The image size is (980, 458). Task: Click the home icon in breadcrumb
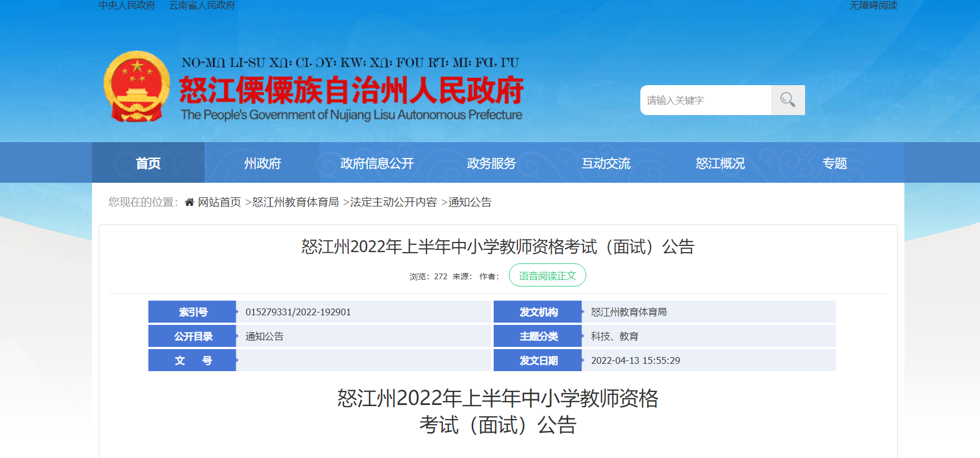190,202
